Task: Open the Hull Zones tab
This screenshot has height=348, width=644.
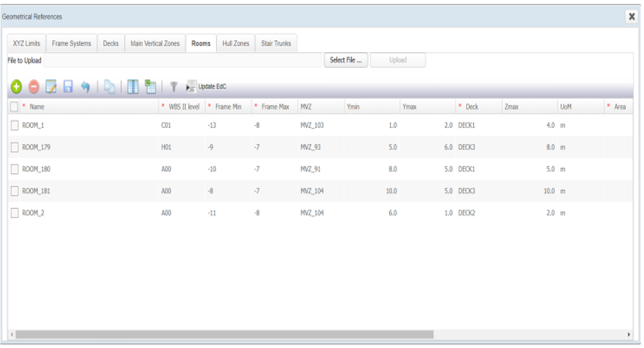Action: pos(236,43)
